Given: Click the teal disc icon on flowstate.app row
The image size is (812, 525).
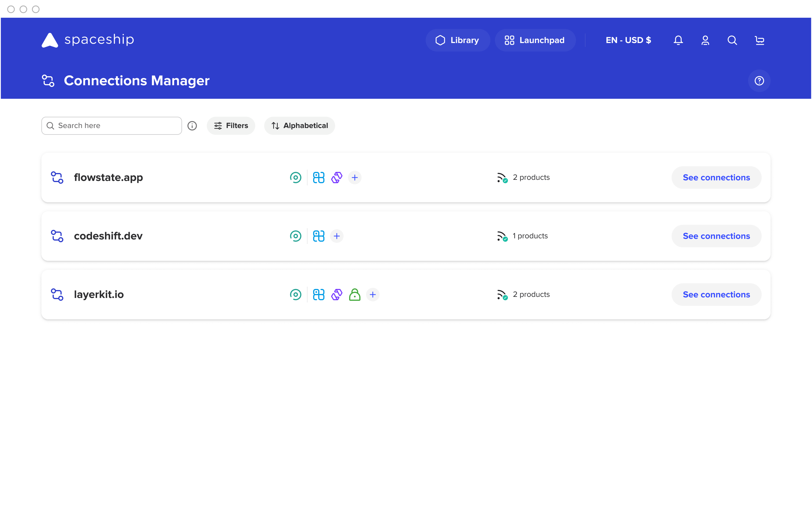Looking at the screenshot, I should 296,177.
